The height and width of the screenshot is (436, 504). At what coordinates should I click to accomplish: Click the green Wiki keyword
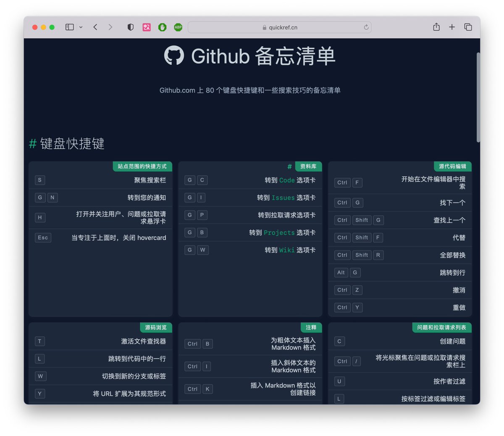(287, 250)
